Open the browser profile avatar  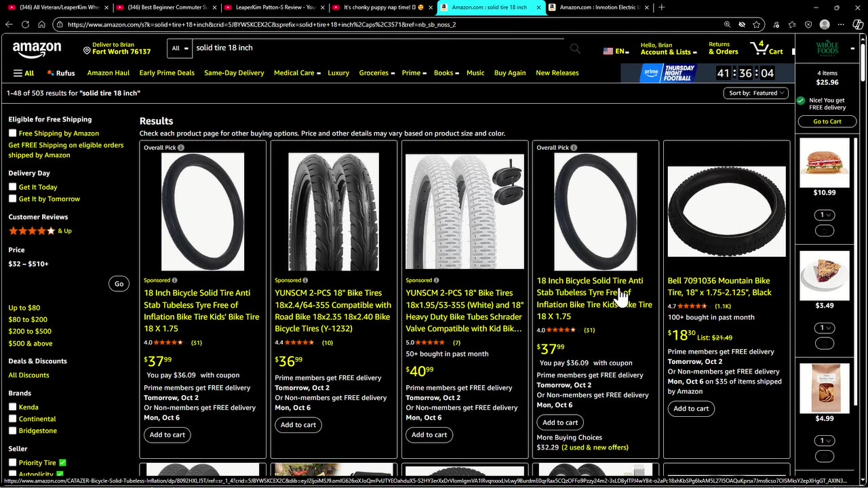pos(825,24)
